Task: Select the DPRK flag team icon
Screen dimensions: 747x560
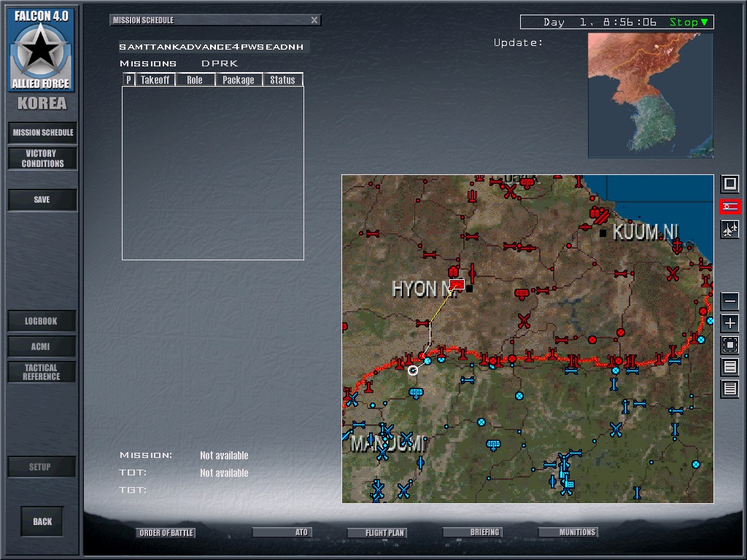Action: click(x=729, y=207)
